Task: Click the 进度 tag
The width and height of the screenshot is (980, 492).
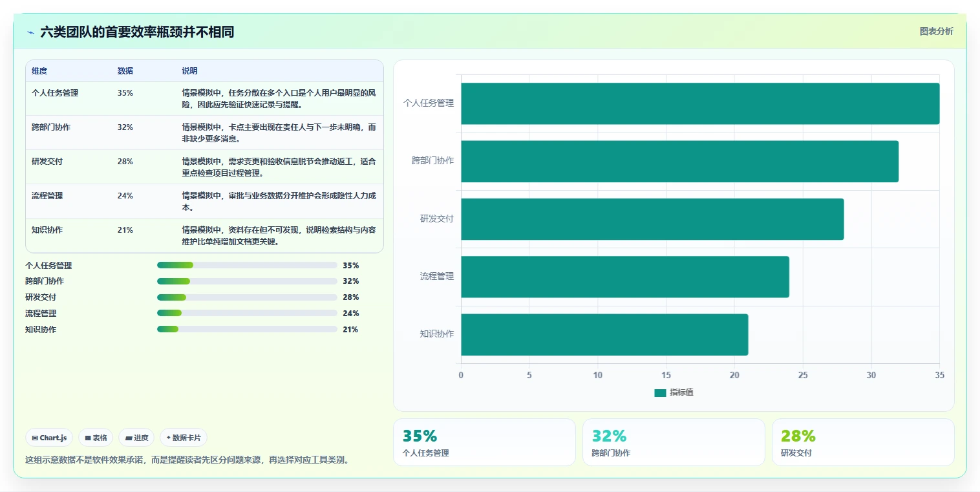Action: 136,438
